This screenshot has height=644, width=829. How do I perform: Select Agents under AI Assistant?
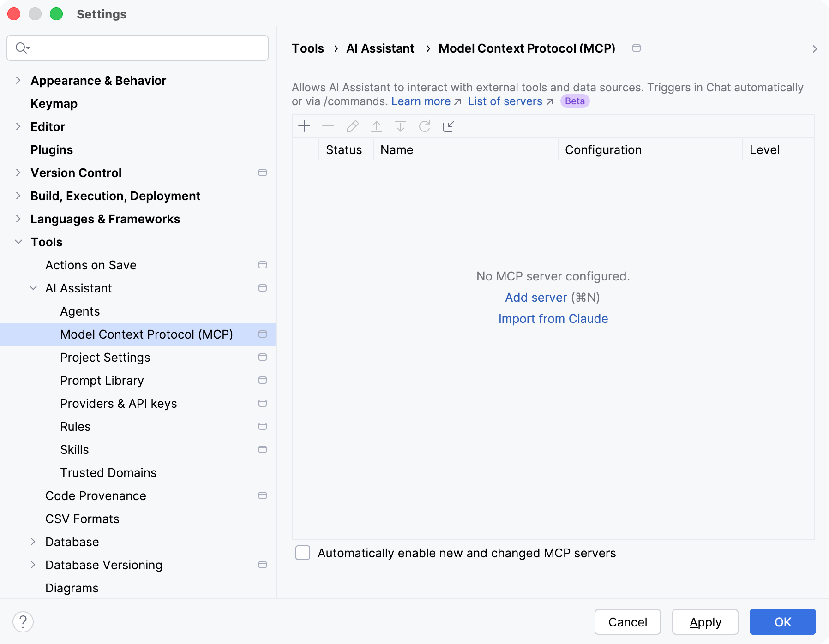[80, 311]
